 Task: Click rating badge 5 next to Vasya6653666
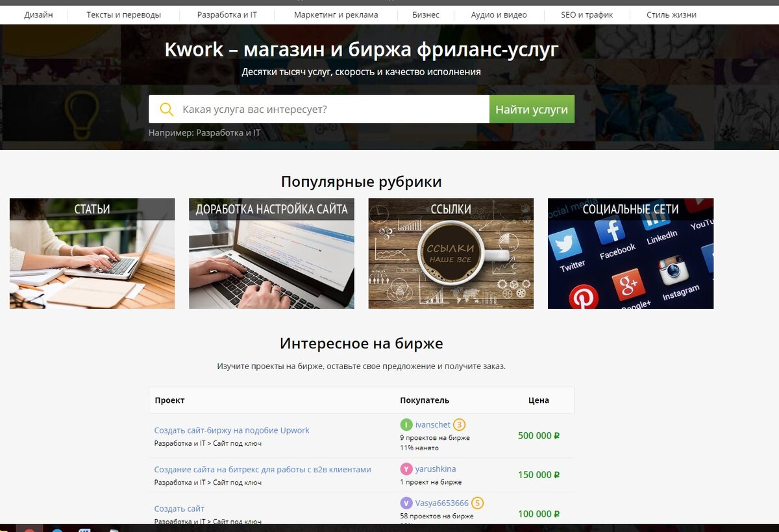tap(477, 503)
